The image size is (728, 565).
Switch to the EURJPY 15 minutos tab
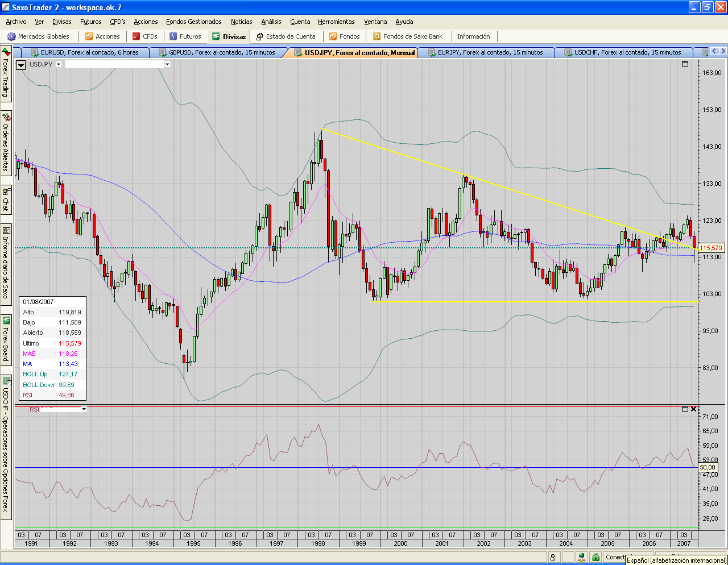490,52
